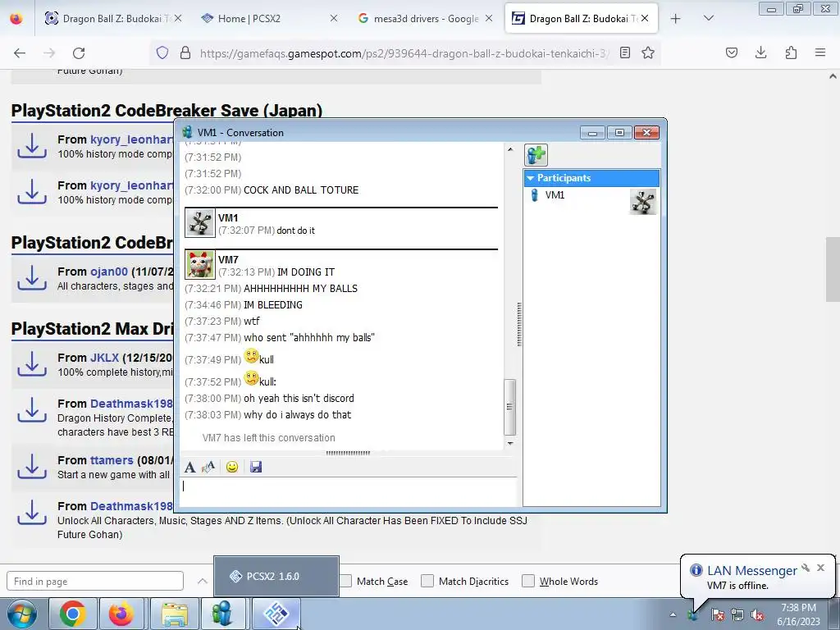Click the Firefox forward arrow
The height and width of the screenshot is (630, 840).
[x=49, y=52]
